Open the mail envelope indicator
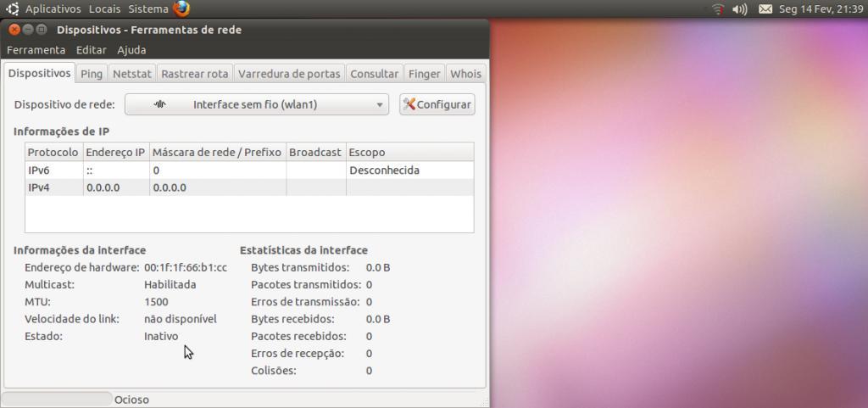Screen dimensions: 868x408 tap(765, 9)
